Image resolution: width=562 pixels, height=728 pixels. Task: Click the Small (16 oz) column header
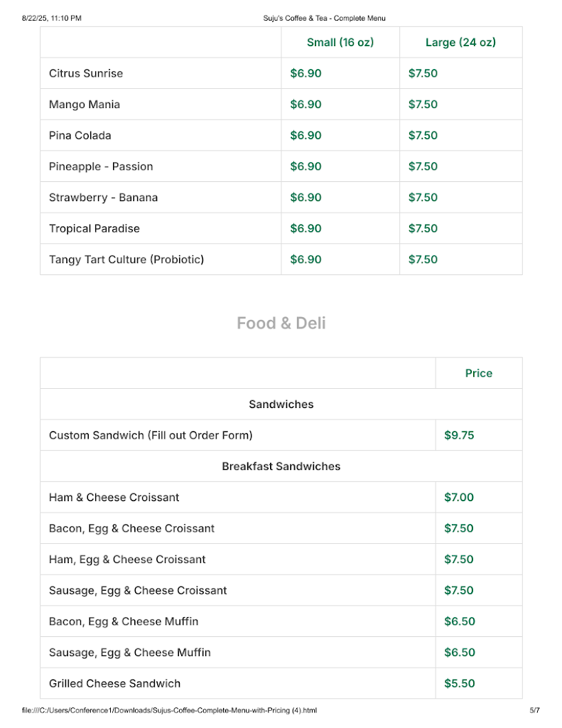[x=340, y=43]
